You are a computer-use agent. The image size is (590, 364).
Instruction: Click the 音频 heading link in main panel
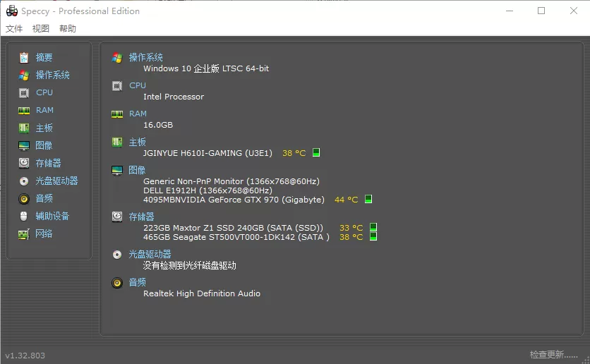pyautogui.click(x=138, y=282)
